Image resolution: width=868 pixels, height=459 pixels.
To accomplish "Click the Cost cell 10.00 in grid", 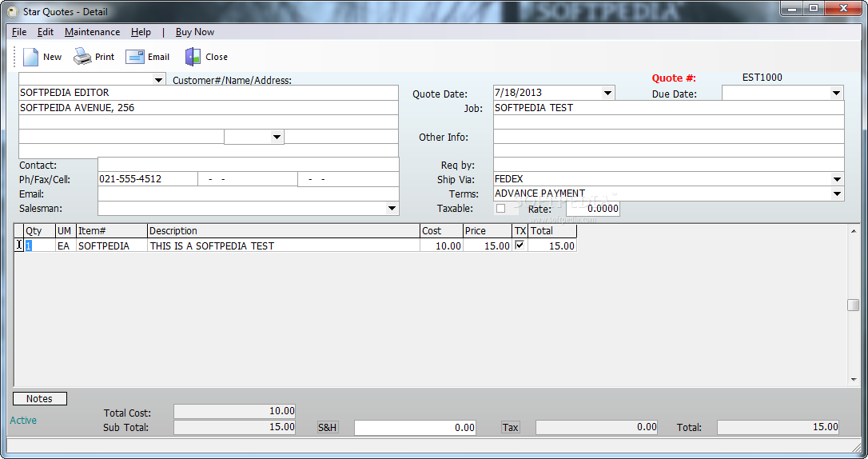I will (442, 245).
